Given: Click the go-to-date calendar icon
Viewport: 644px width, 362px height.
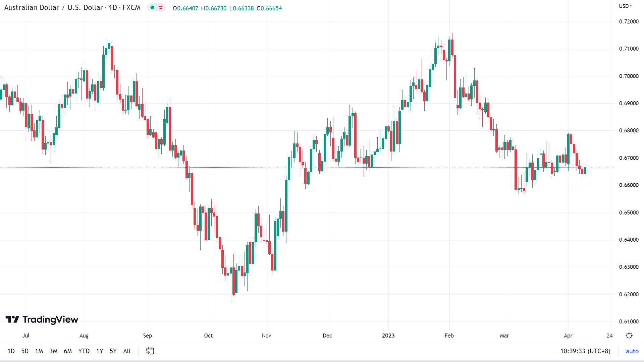Looking at the screenshot, I should tap(150, 351).
